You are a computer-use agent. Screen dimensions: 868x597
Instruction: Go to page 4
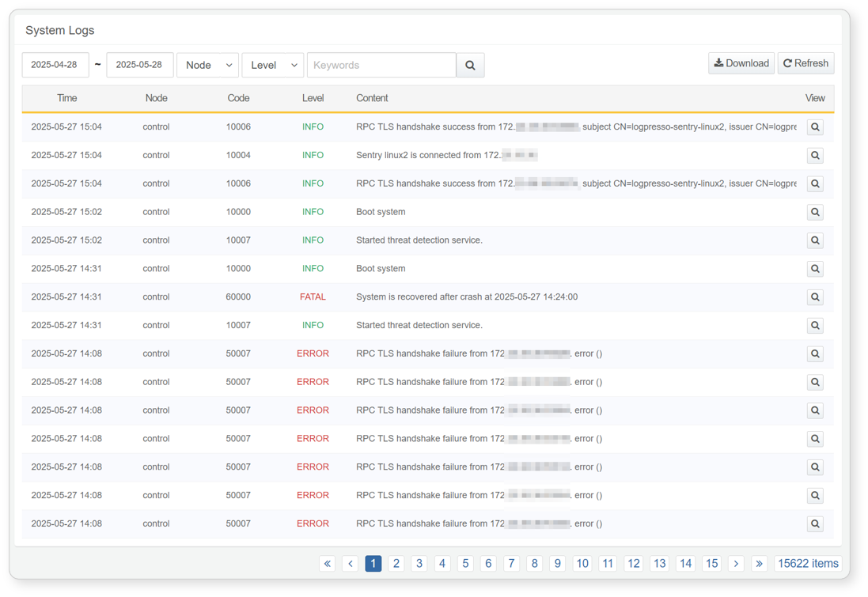(x=442, y=563)
